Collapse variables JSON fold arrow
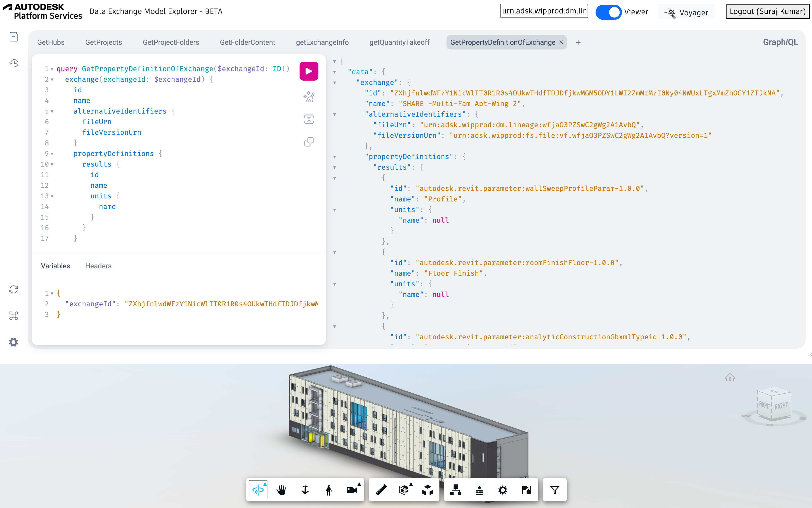This screenshot has width=812, height=508. pyautogui.click(x=52, y=293)
